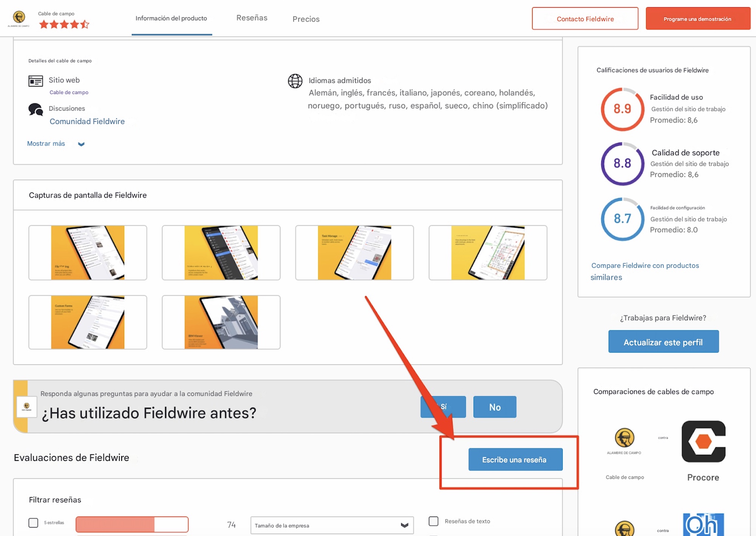The width and height of the screenshot is (756, 536).
Task: Open the Información del producto tab
Action: coord(171,18)
